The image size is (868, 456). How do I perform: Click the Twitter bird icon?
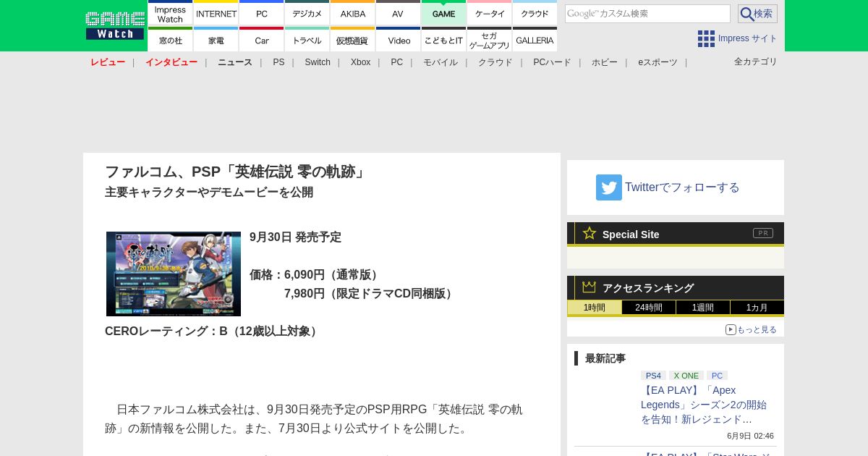tap(609, 187)
